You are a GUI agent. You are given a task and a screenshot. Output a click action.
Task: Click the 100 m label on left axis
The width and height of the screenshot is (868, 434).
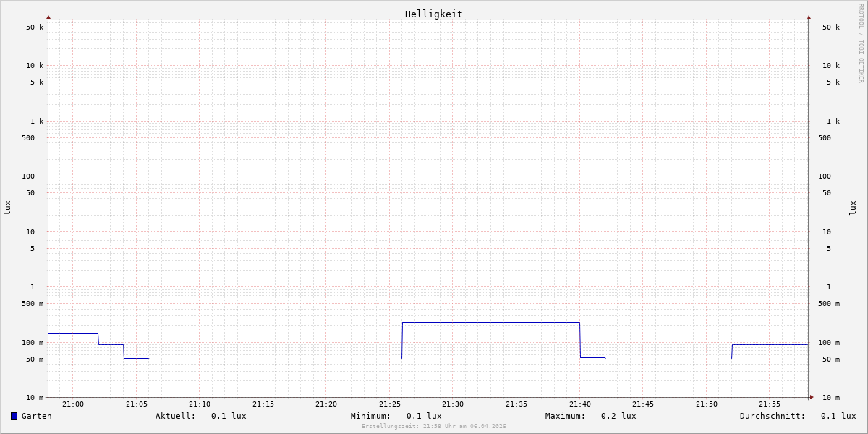coord(33,343)
